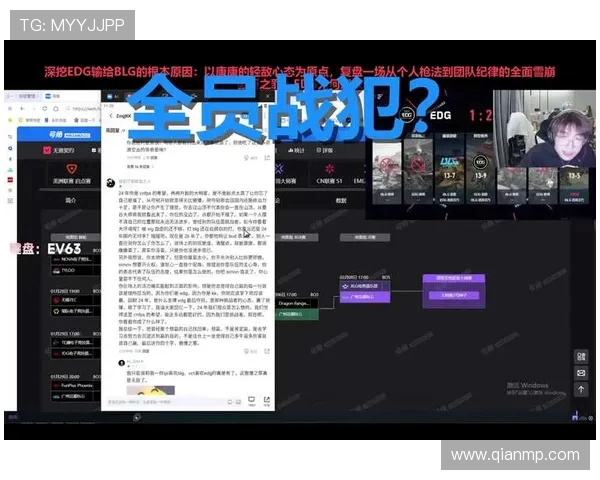600x480 pixels.
Task: Click the comment input field in popup
Action: [x=166, y=402]
